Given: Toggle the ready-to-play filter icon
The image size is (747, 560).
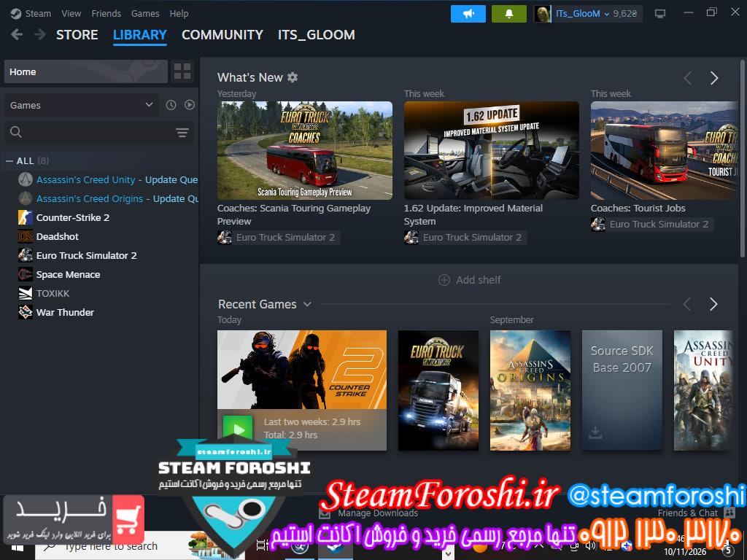Looking at the screenshot, I should (x=190, y=105).
